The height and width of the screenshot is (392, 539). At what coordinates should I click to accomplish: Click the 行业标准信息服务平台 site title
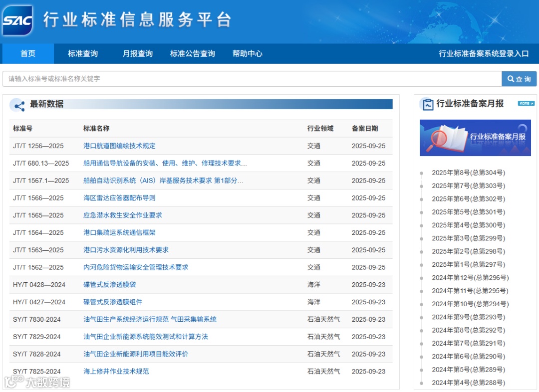[x=137, y=19]
